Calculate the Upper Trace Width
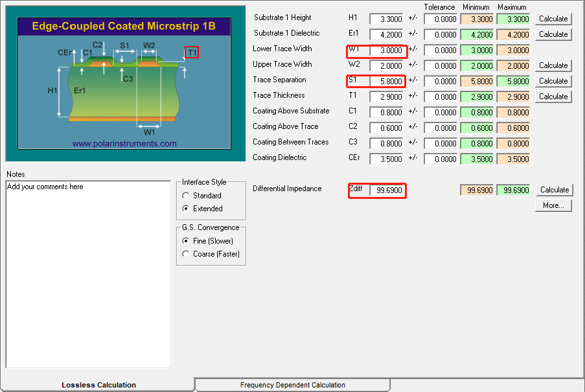 point(553,65)
